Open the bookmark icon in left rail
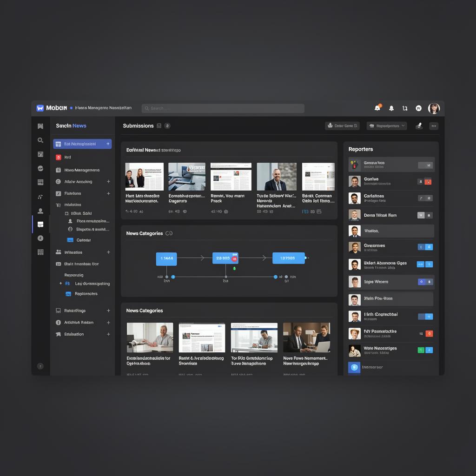 (40, 126)
